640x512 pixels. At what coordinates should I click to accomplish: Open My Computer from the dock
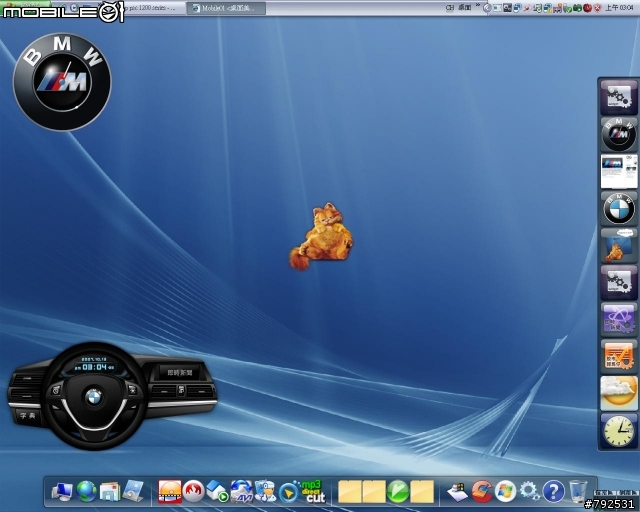62,492
